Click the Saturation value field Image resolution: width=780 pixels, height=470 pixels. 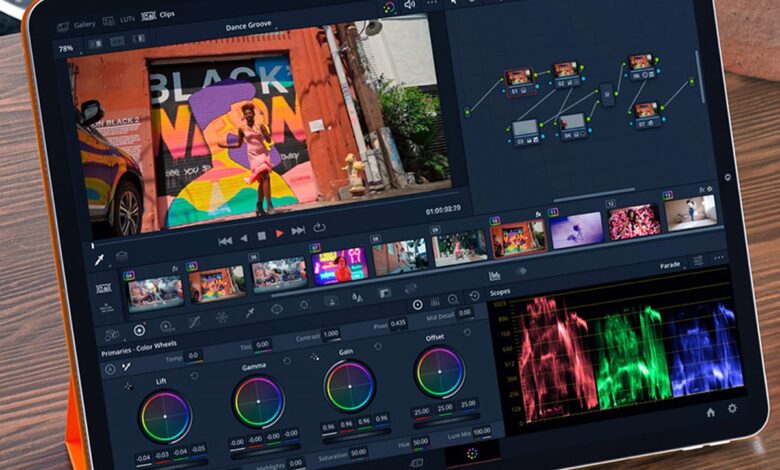pos(358,452)
